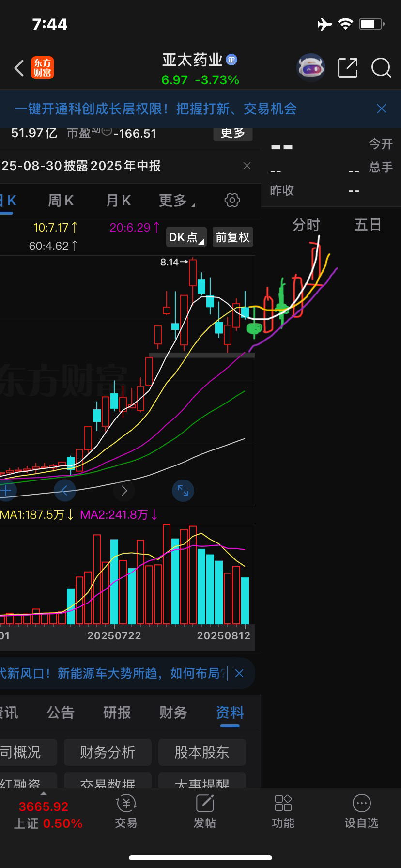Toggle 前复权 adjustment button
Viewport: 401px width, 868px height.
[x=233, y=237]
